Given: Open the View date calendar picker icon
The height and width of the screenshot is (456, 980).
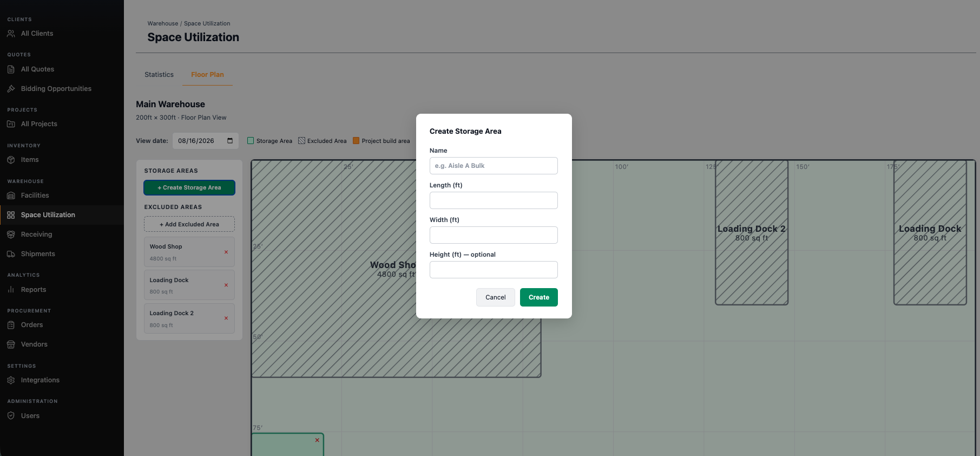Looking at the screenshot, I should click(230, 141).
